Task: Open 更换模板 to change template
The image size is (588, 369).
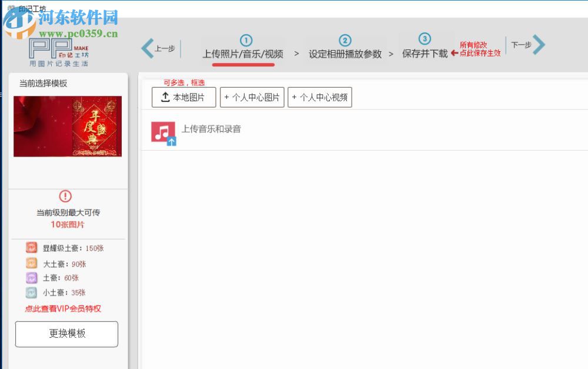Action: pyautogui.click(x=66, y=334)
